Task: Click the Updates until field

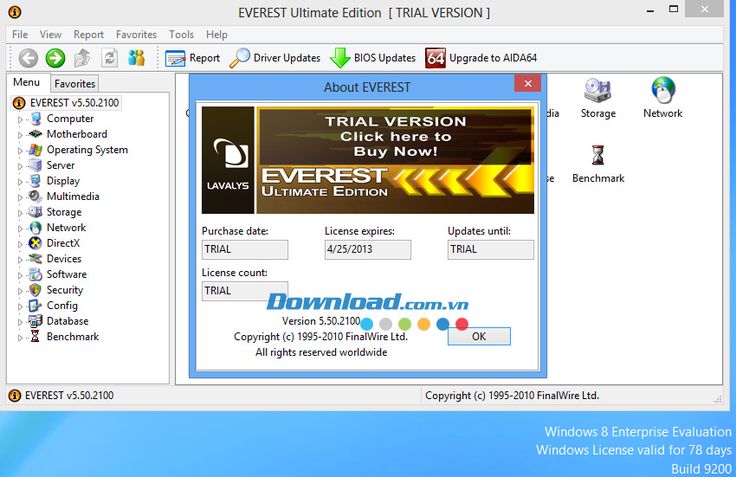Action: click(491, 249)
